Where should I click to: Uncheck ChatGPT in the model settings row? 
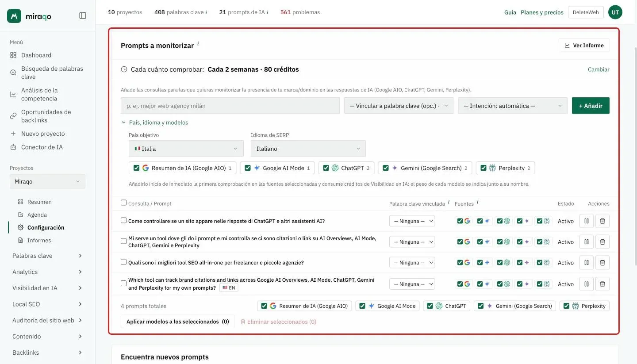pos(326,168)
